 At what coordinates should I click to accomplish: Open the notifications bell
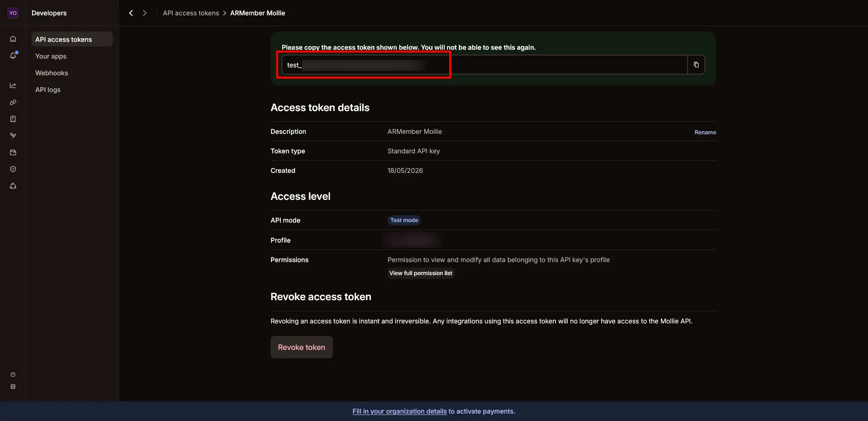(x=13, y=56)
